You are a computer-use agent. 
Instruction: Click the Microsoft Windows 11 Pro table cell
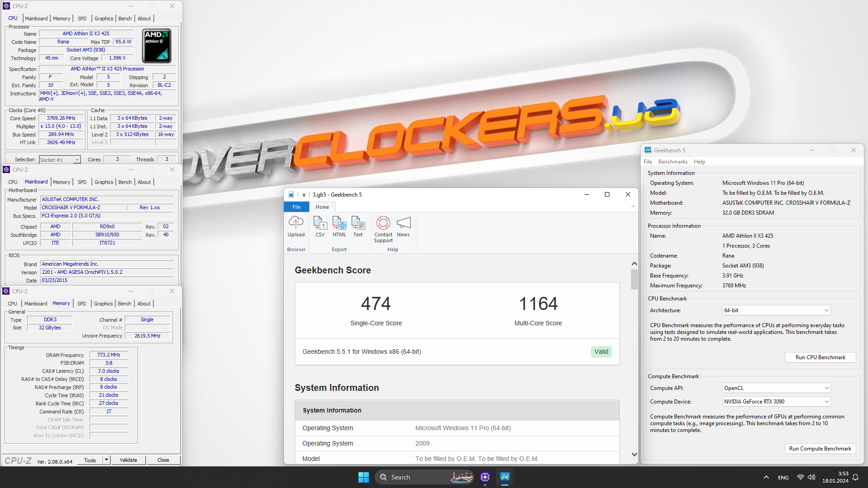click(463, 428)
